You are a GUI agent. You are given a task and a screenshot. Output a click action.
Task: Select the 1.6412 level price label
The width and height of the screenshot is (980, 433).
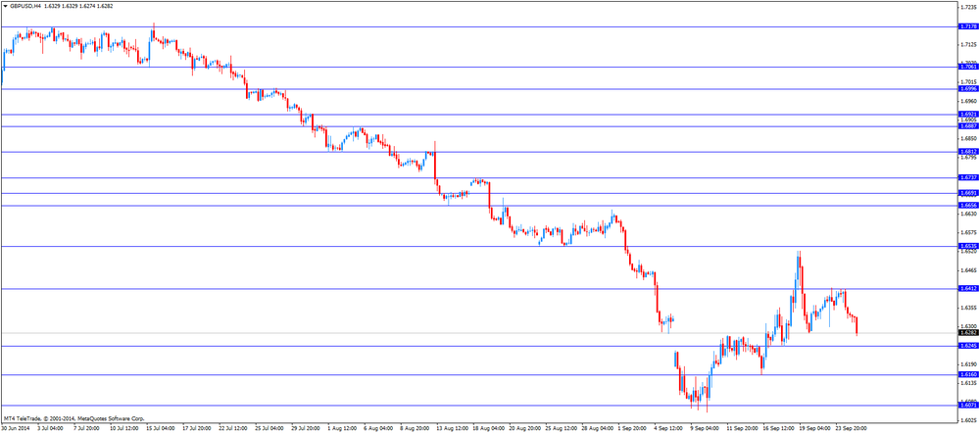[968, 289]
